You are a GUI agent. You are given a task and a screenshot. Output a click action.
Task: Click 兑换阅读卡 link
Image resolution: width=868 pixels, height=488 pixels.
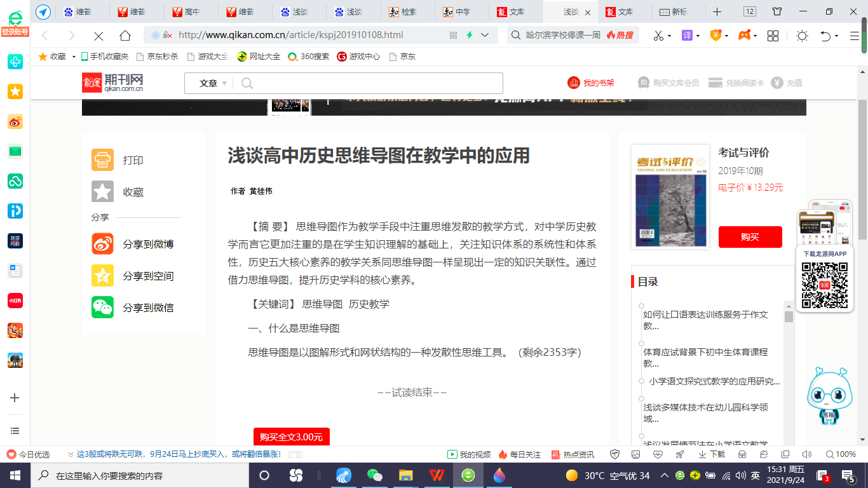tap(736, 83)
